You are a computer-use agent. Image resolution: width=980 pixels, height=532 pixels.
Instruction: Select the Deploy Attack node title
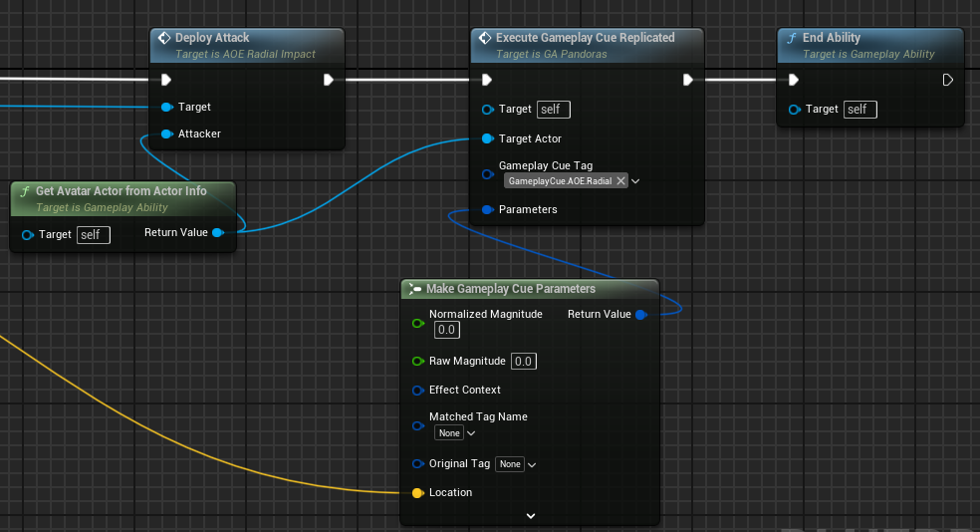click(212, 38)
